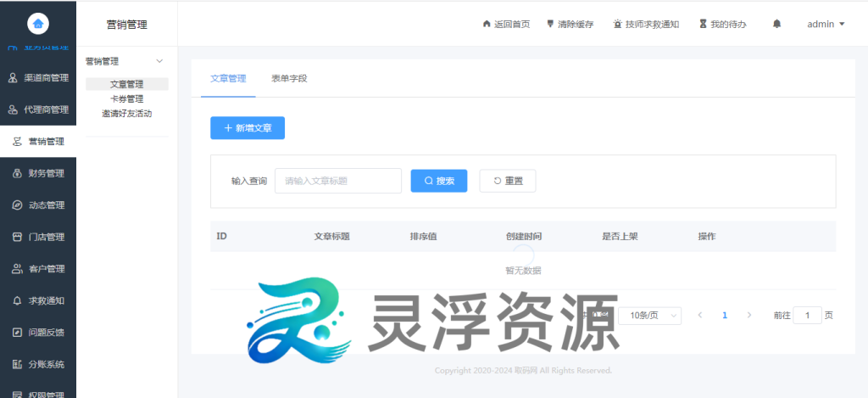Click the 营销管理 sidebar icon
This screenshot has height=398, width=868.
click(x=17, y=142)
